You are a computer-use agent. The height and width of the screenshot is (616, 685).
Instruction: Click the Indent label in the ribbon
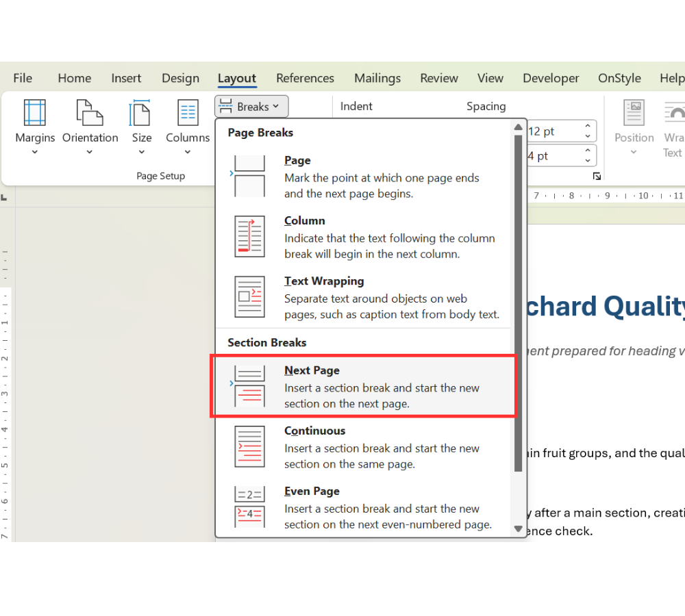coord(356,106)
